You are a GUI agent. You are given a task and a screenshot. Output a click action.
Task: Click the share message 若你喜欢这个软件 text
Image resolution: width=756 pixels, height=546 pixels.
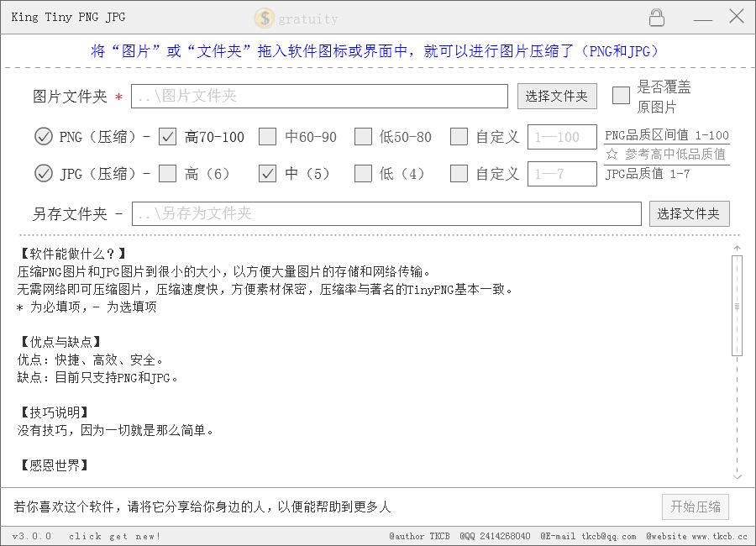point(202,507)
